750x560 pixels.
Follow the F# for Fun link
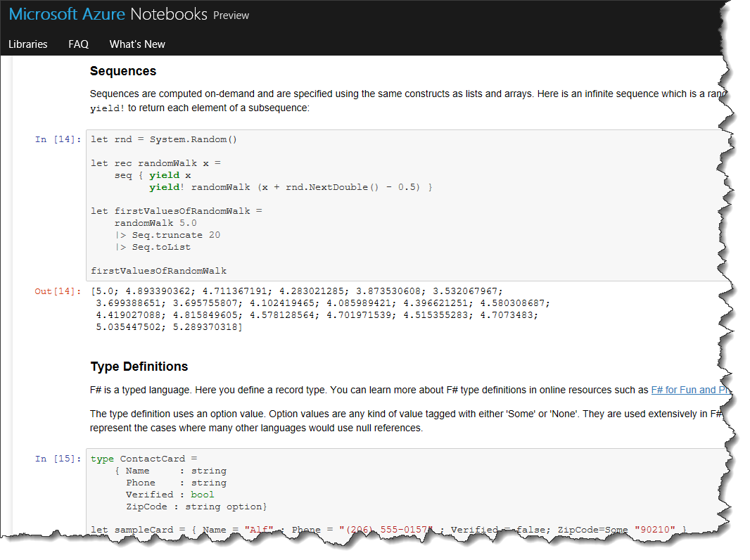pos(691,390)
